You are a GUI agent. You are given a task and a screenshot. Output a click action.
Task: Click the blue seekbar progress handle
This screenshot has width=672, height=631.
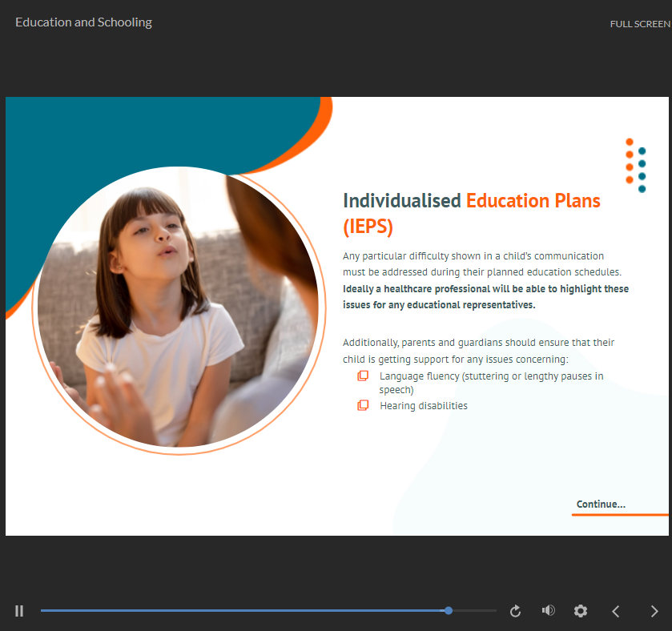point(449,610)
